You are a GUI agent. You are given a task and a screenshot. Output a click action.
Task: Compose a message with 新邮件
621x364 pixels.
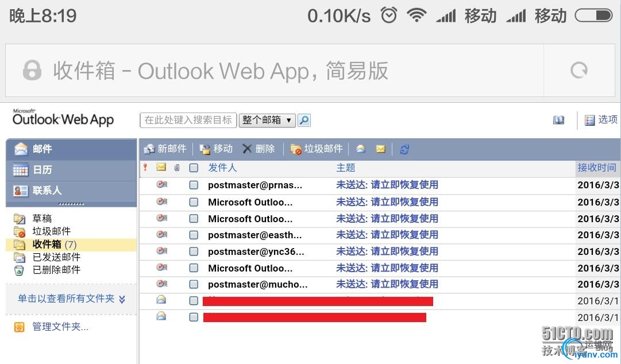coord(165,149)
